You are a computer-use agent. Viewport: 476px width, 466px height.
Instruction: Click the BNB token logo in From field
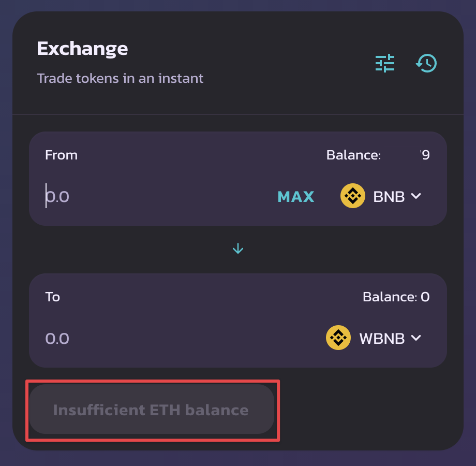352,196
